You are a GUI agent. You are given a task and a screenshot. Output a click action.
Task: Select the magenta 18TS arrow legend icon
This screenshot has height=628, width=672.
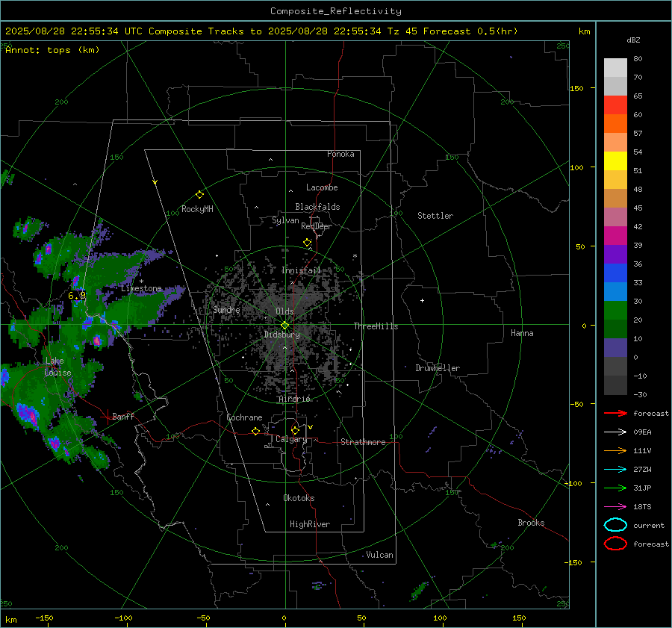pos(615,507)
